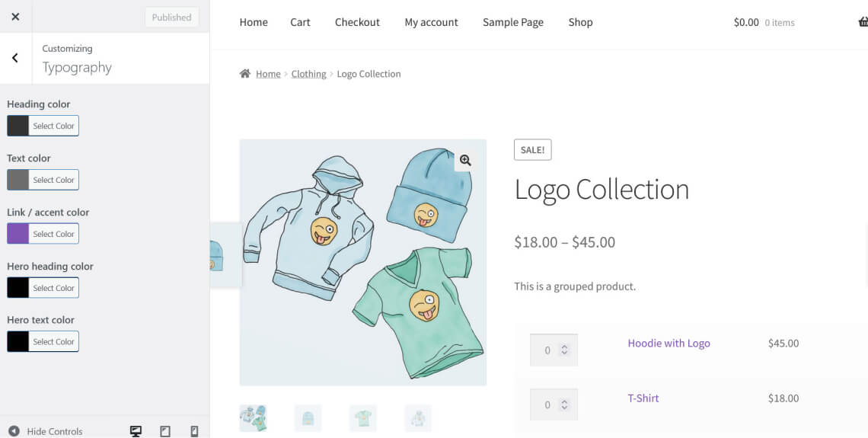Click the Clothing breadcrumb link

(x=308, y=74)
